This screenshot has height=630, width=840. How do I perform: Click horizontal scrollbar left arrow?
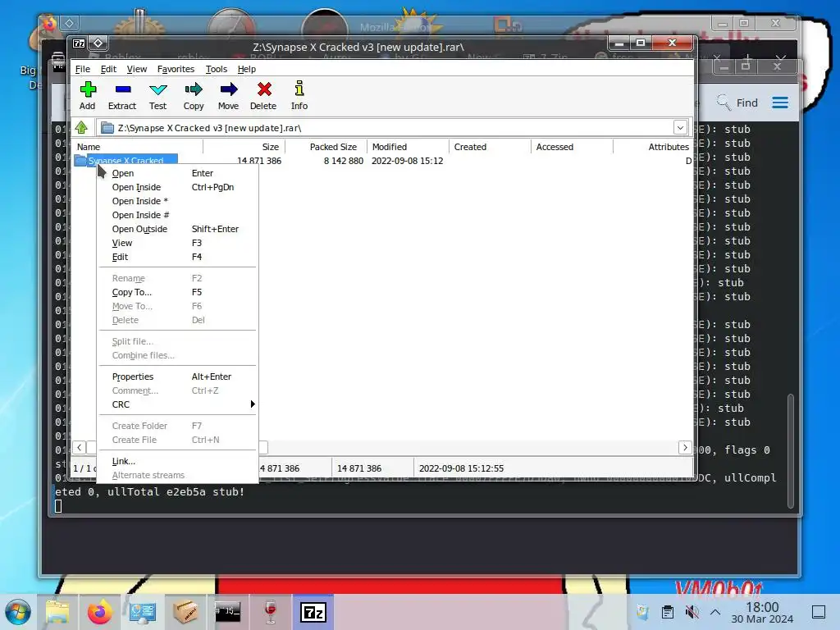pos(80,447)
